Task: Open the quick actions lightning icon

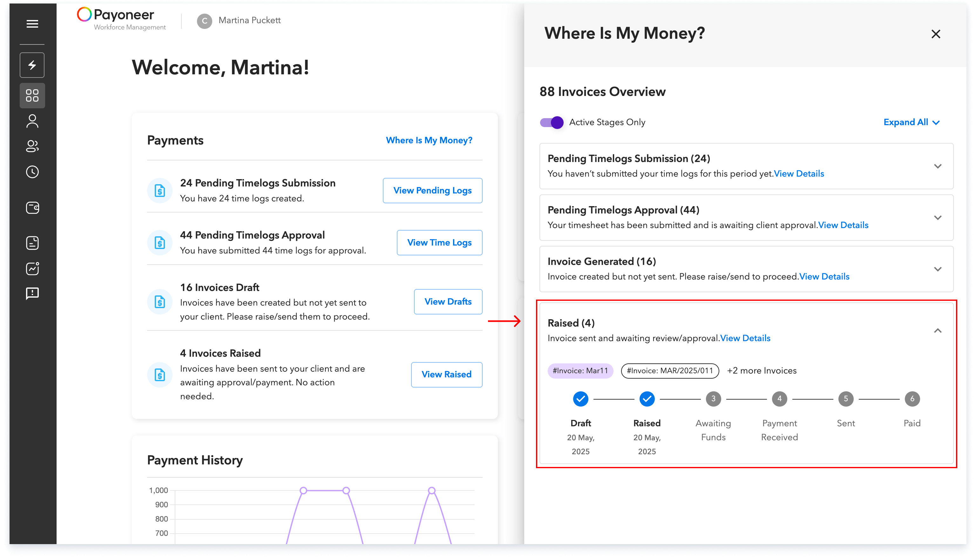Action: pyautogui.click(x=32, y=65)
